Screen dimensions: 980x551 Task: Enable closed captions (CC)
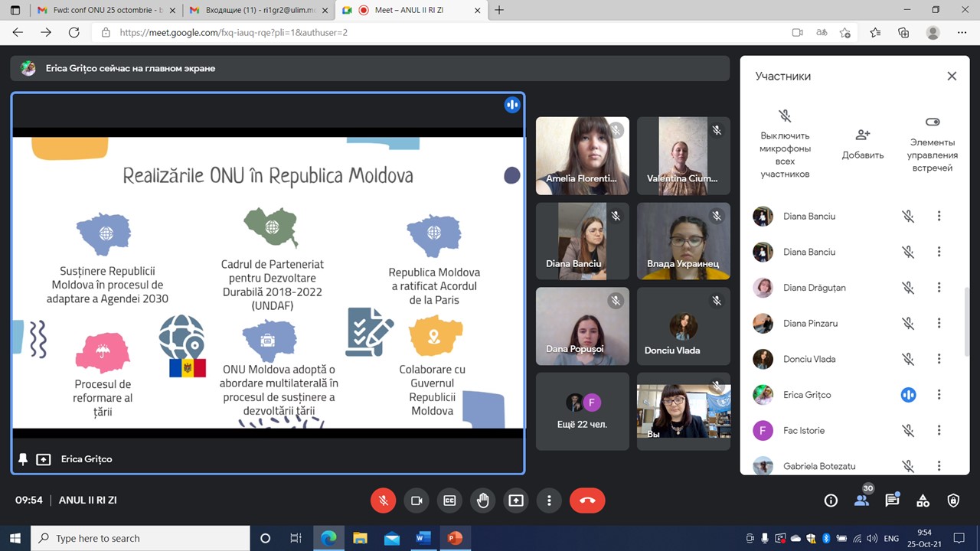[449, 500]
